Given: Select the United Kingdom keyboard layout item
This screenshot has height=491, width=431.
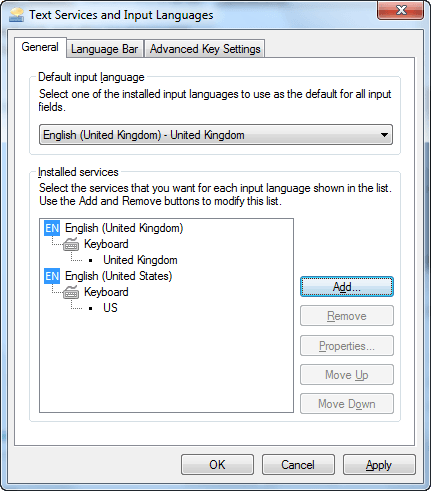Looking at the screenshot, I should 140,260.
